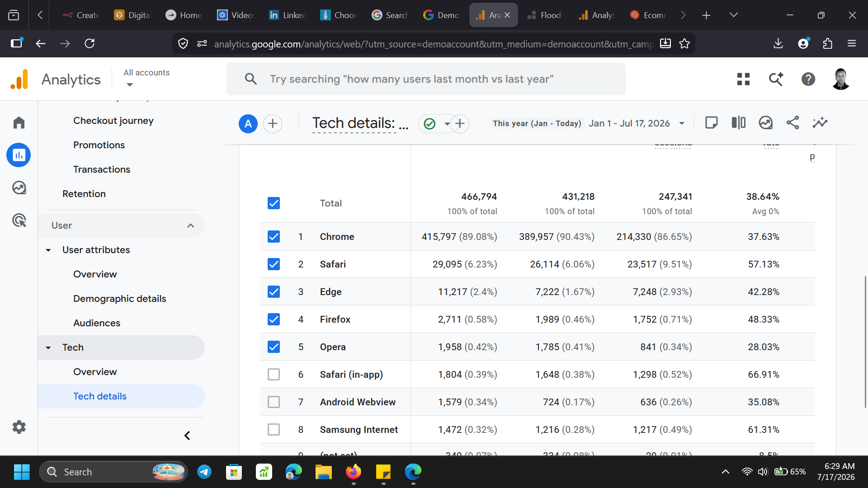Open the browser list all tabs dropdown
Image resolution: width=868 pixels, height=488 pixels.
tap(734, 15)
